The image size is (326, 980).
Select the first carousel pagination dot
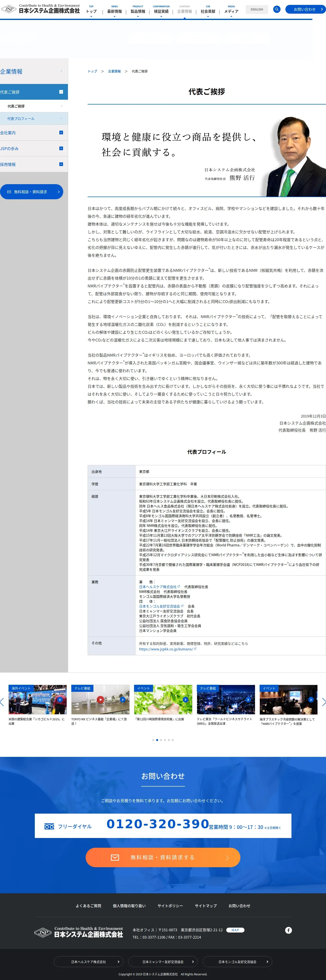click(153, 740)
